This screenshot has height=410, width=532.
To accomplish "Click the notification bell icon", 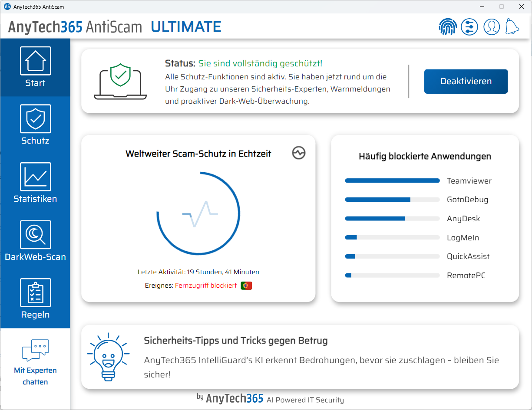I will 512,26.
